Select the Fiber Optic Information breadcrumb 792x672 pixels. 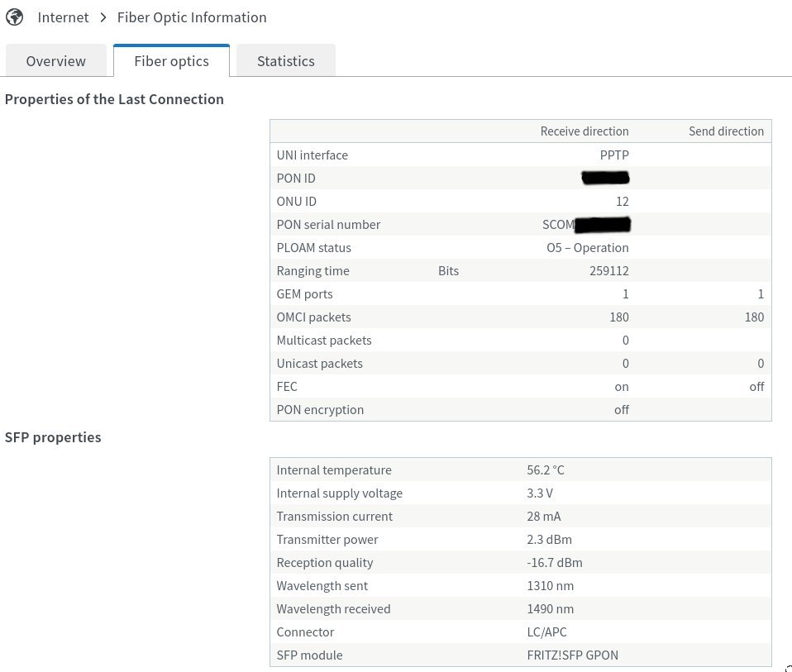[x=192, y=17]
